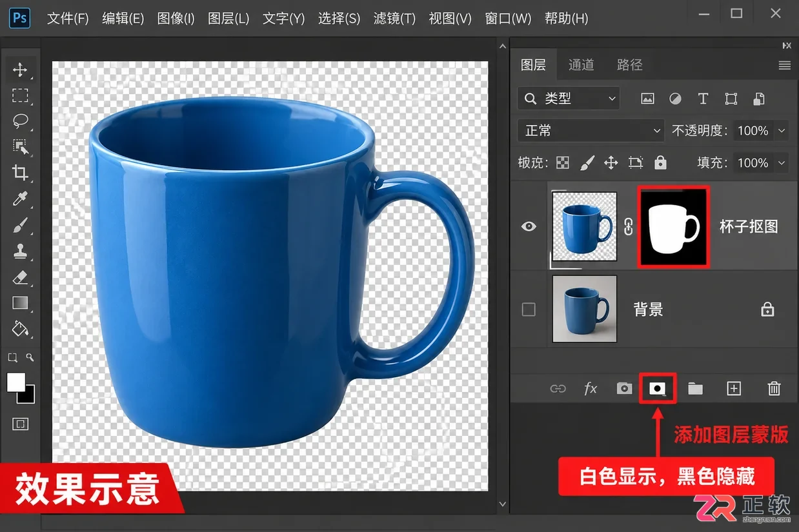The width and height of the screenshot is (799, 532).
Task: Add a layer mask button
Action: coord(658,388)
